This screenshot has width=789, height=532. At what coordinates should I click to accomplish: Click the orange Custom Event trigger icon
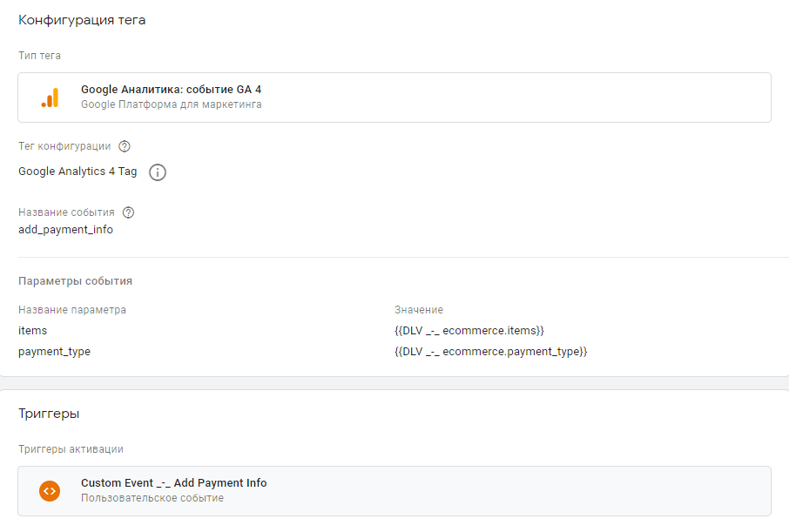50,491
